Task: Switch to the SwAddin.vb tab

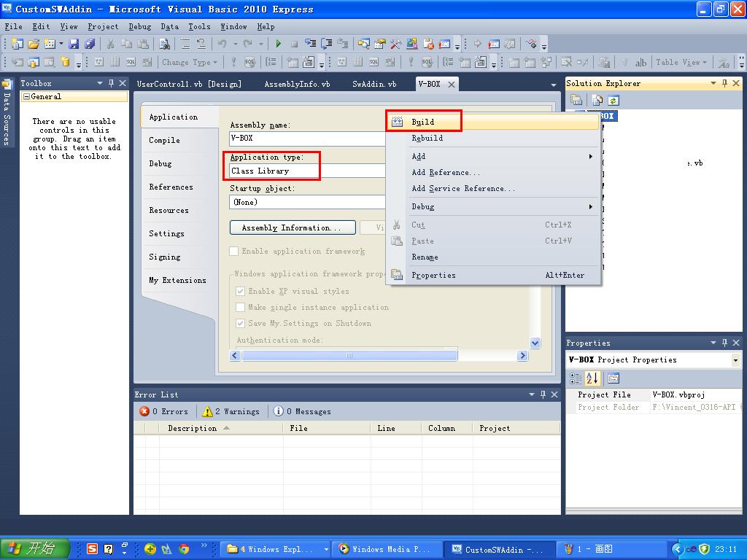Action: pos(374,84)
